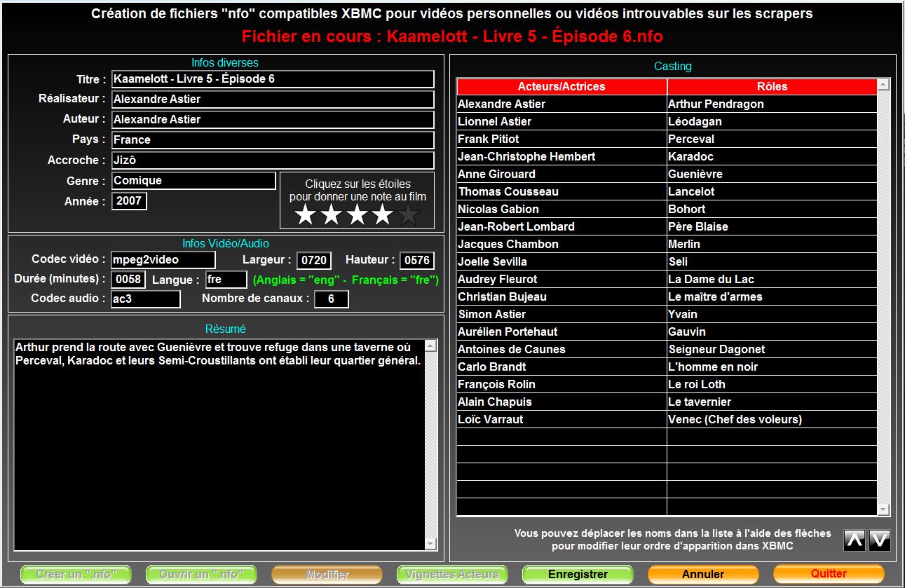
Task: Quit the app with Quitter
Action: [x=829, y=574]
